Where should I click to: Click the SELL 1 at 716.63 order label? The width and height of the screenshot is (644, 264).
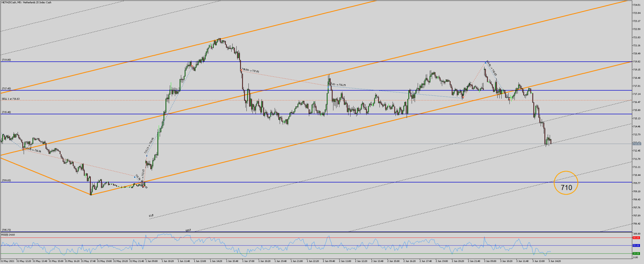click(11, 99)
